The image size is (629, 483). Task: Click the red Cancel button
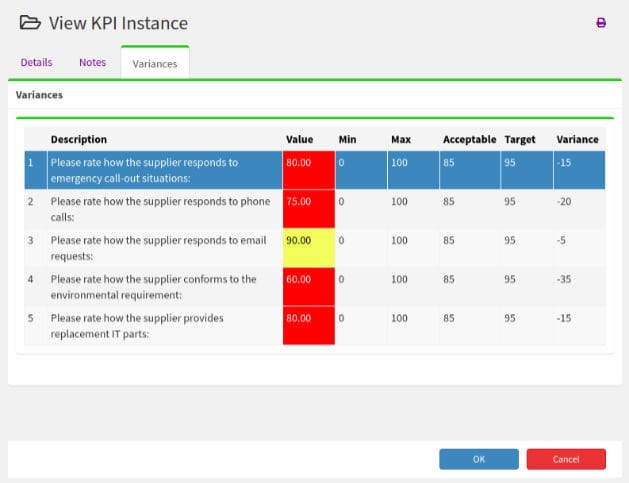tap(565, 459)
